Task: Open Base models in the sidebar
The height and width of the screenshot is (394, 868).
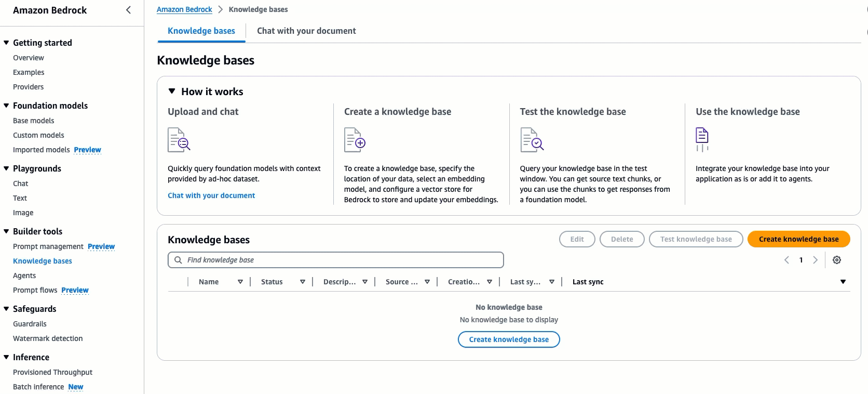Action: [x=34, y=121]
